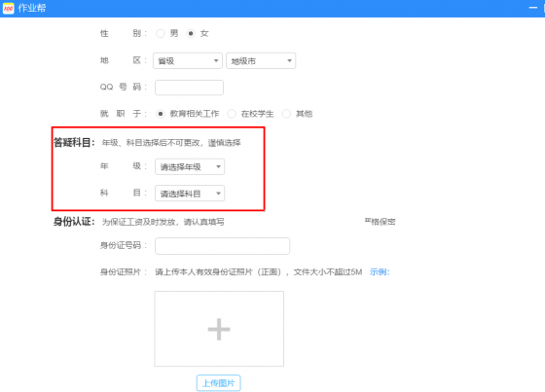This screenshot has width=545, height=392.
Task: Click the 作业帮 title text
Action: coord(32,8)
